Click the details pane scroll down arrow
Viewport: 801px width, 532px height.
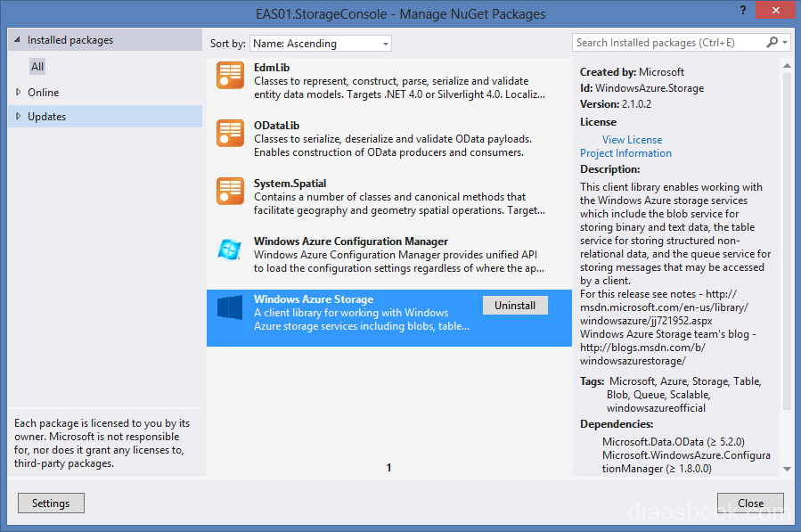(x=787, y=469)
